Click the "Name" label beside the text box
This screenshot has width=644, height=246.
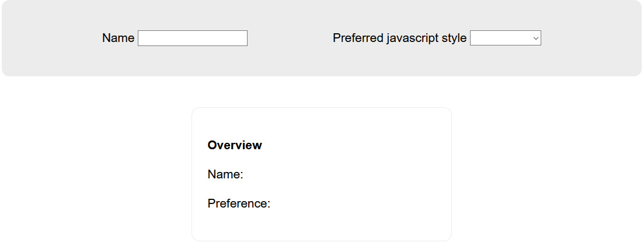point(119,38)
